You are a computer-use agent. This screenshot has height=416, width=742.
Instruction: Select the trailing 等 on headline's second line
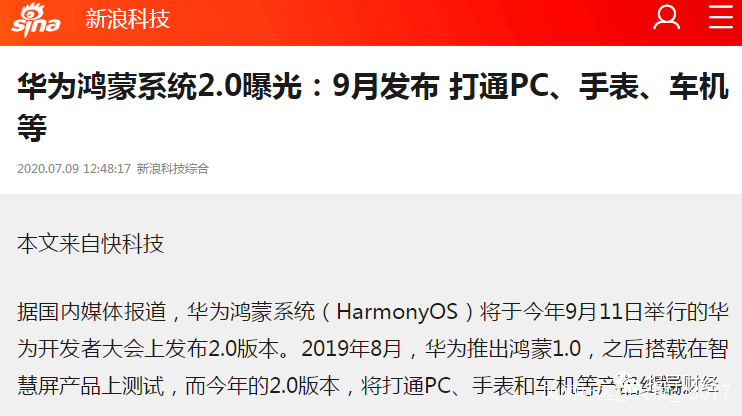coord(32,127)
